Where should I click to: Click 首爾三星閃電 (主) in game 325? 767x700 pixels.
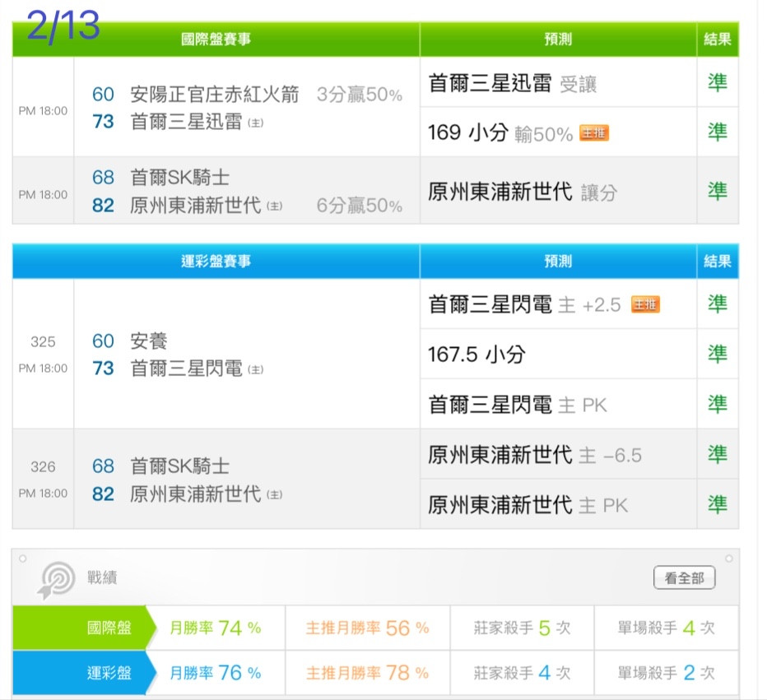click(x=197, y=368)
